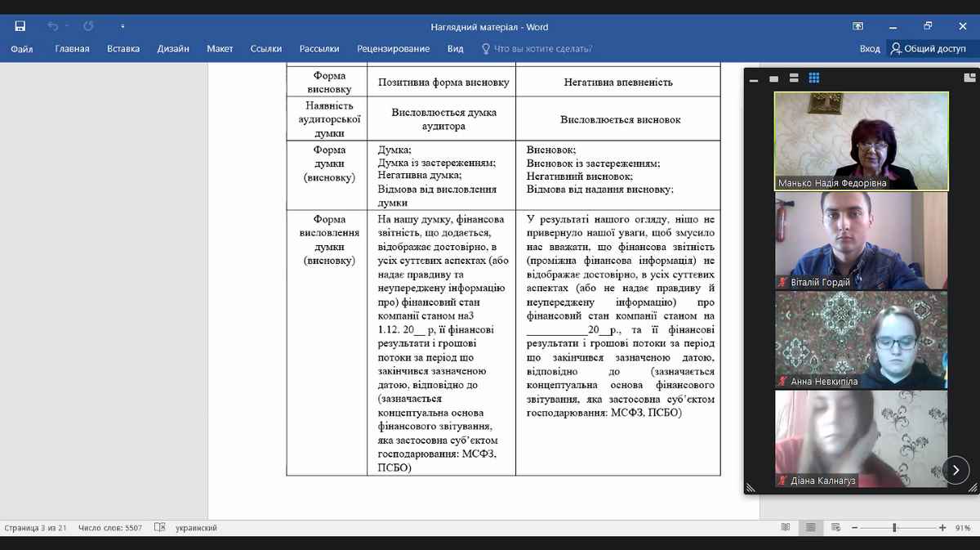
Task: Click the zoom slider handle in the status bar
Action: 895,528
